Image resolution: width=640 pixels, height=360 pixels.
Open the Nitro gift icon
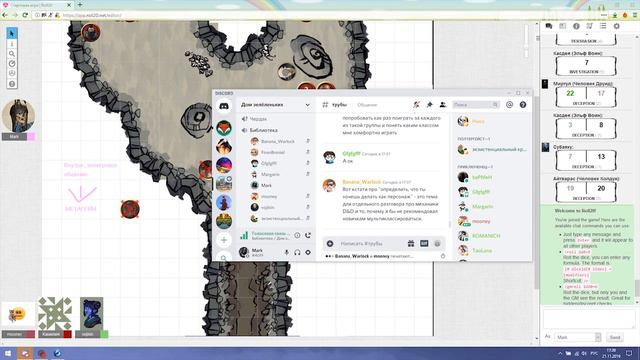pyautogui.click(x=411, y=244)
